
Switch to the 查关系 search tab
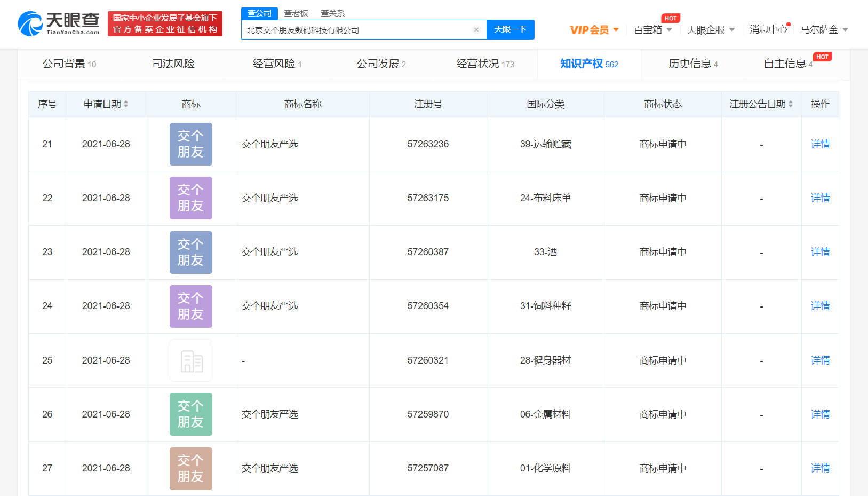pos(332,13)
